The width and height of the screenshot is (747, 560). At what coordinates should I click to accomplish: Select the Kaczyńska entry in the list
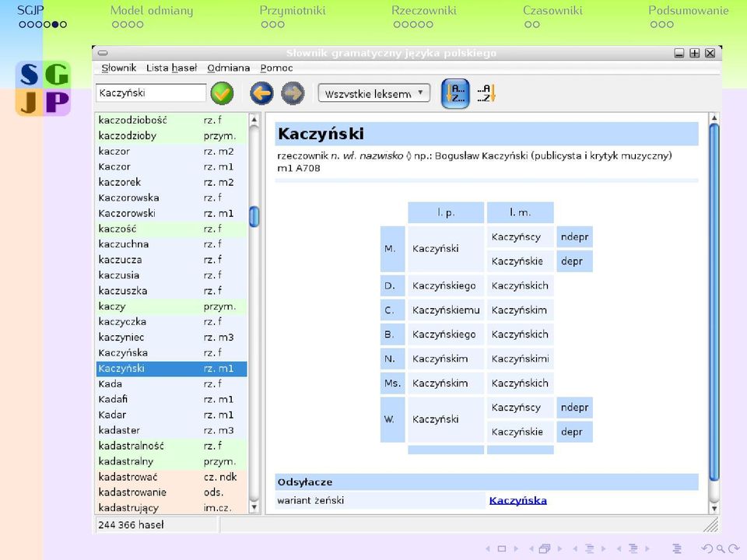coord(171,353)
